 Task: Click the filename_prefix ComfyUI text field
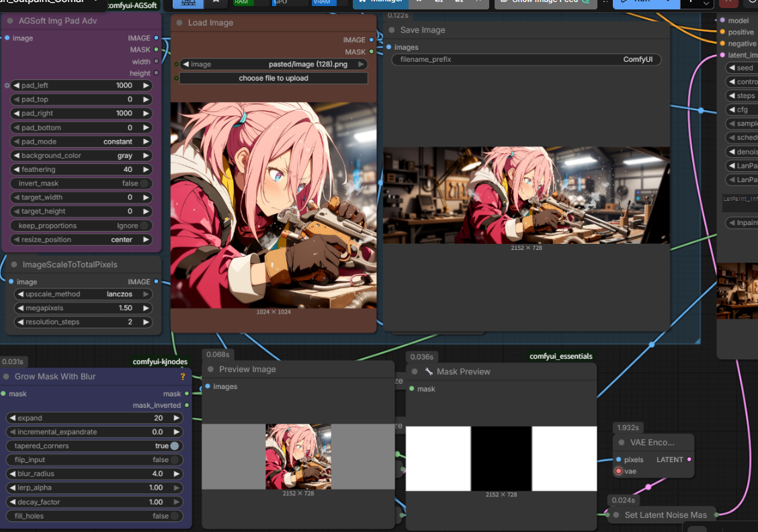click(x=526, y=60)
